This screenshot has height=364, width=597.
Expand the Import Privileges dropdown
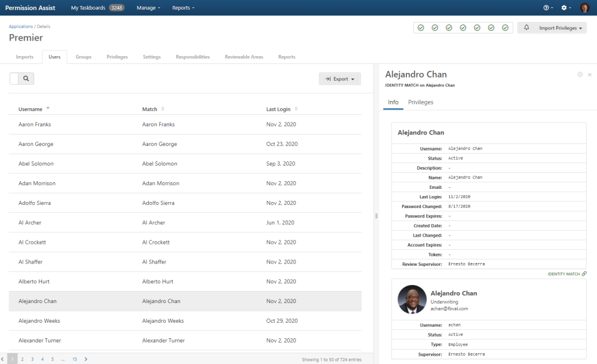[x=560, y=27]
